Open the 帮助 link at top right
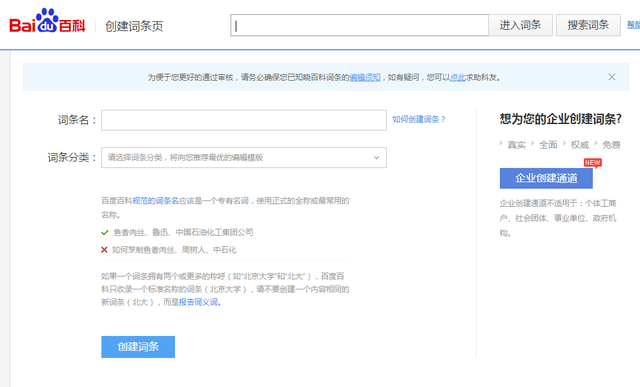Image resolution: width=640 pixels, height=387 pixels. (x=633, y=25)
